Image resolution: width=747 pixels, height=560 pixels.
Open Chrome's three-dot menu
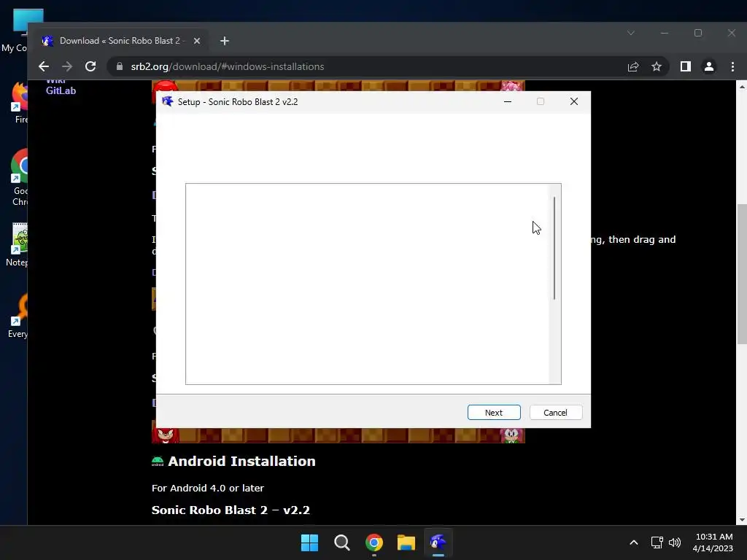pyautogui.click(x=732, y=66)
